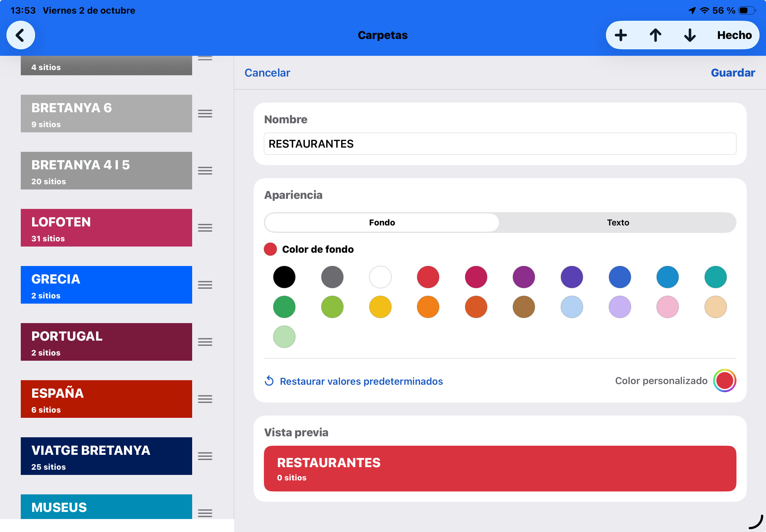766x532 pixels.
Task: Edit the Nombre text field
Action: tap(500, 144)
